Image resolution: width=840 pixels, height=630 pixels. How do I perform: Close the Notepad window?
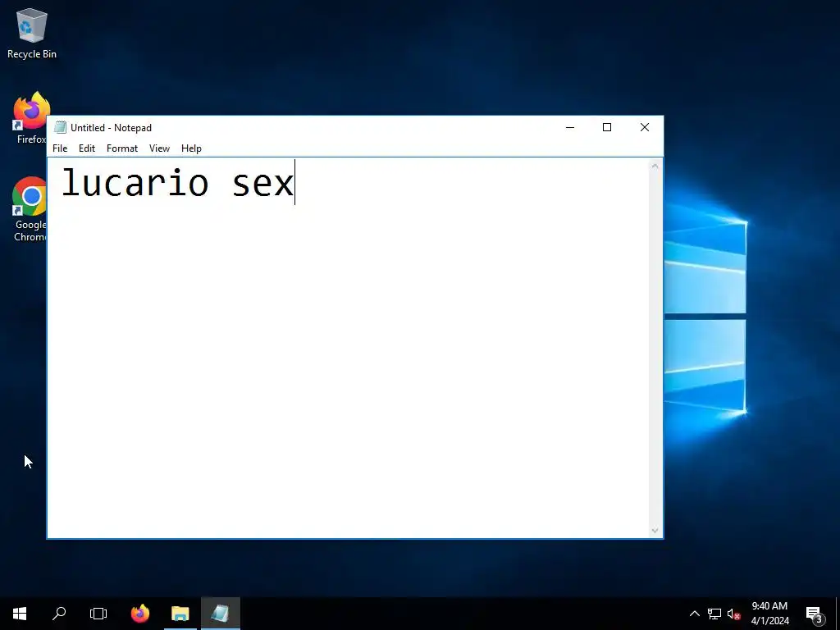645,127
